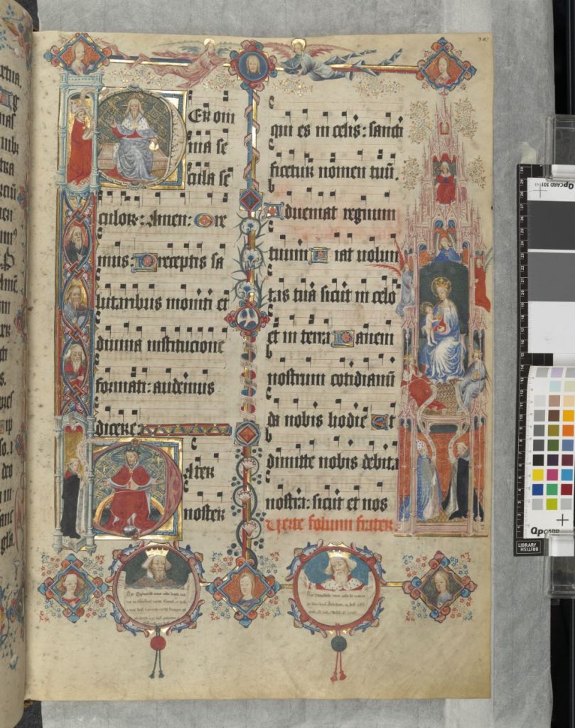Click the dark seal below right roundel
The image size is (575, 728).
tap(338, 644)
